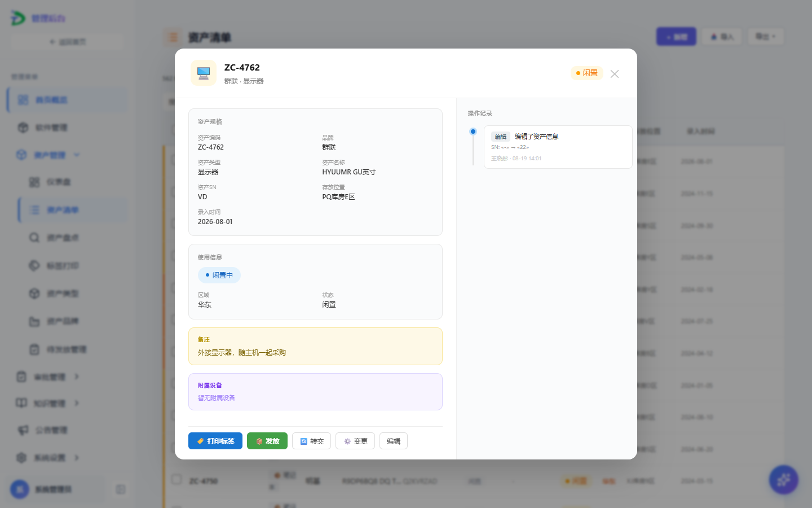
Task: Click the orange 闲置 status badge in header
Action: tap(586, 73)
